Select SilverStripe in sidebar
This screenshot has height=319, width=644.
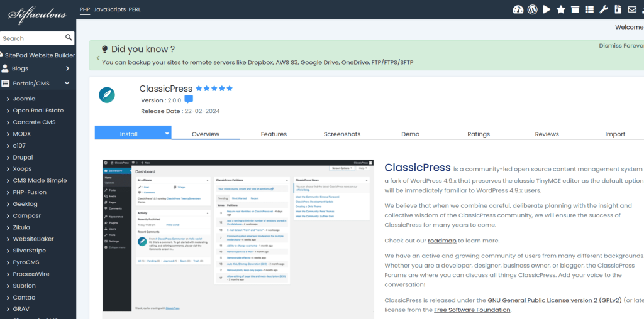(x=29, y=251)
